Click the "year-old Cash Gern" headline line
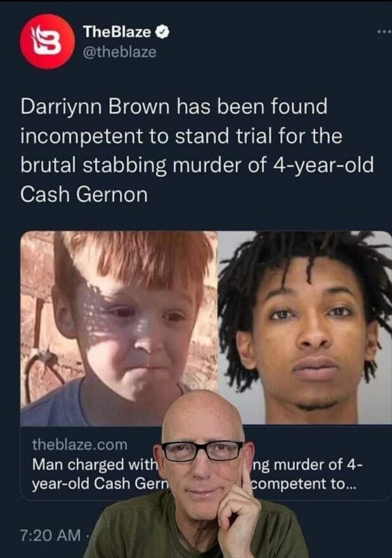 [100, 484]
